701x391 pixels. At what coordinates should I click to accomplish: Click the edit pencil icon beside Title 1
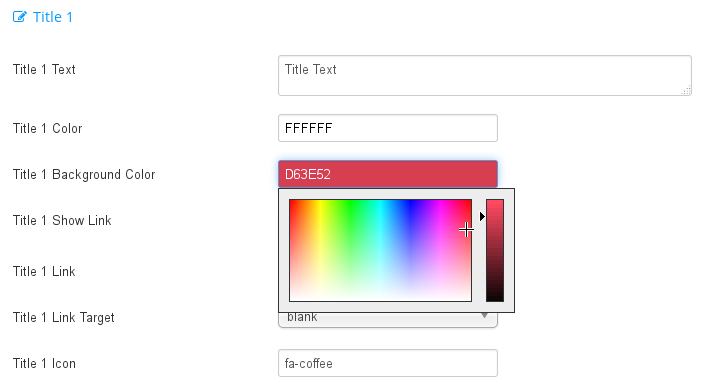coord(20,17)
